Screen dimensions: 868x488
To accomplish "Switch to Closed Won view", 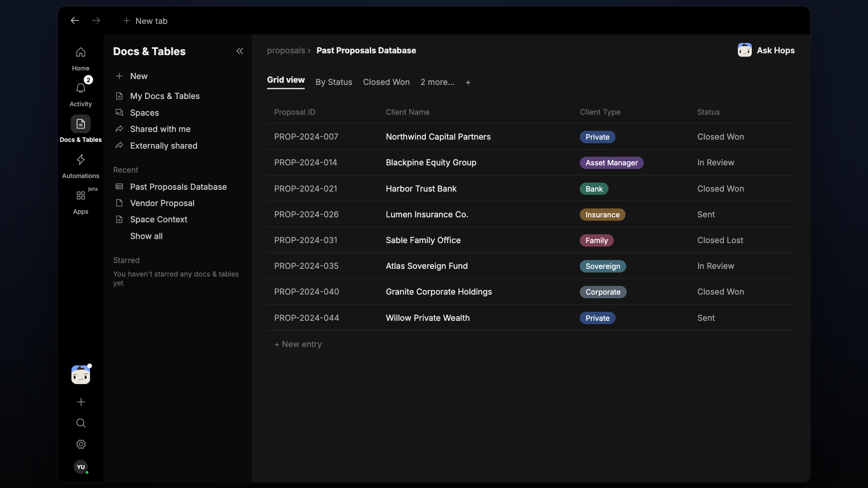I will [386, 82].
